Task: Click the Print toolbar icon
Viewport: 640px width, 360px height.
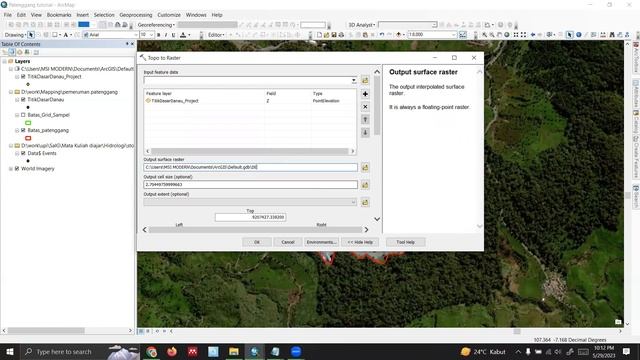Action: [341, 35]
